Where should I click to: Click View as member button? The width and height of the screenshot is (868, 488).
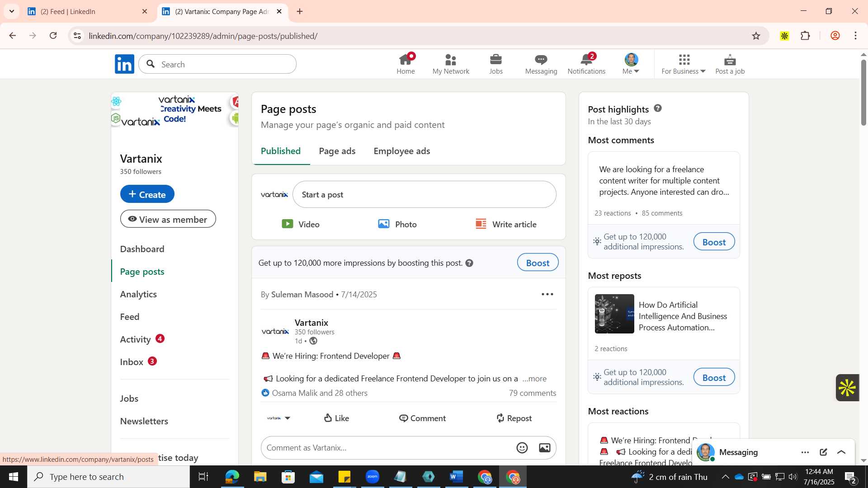coord(168,219)
